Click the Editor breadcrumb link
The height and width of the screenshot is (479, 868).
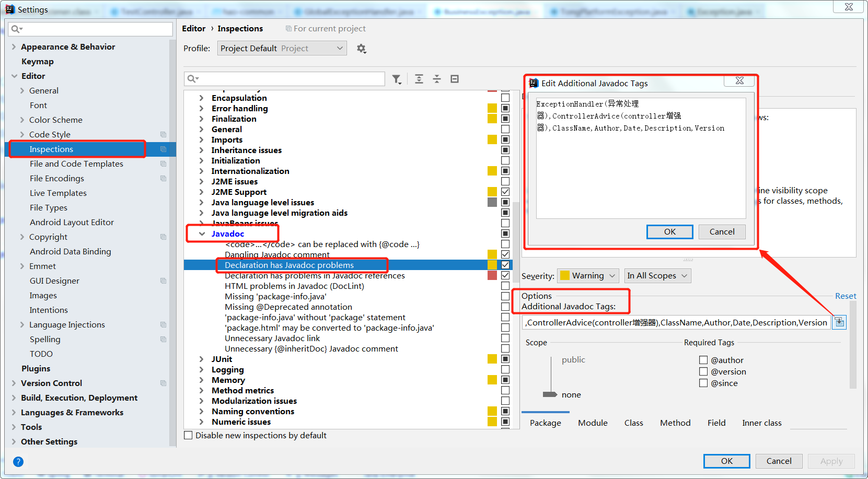point(193,28)
